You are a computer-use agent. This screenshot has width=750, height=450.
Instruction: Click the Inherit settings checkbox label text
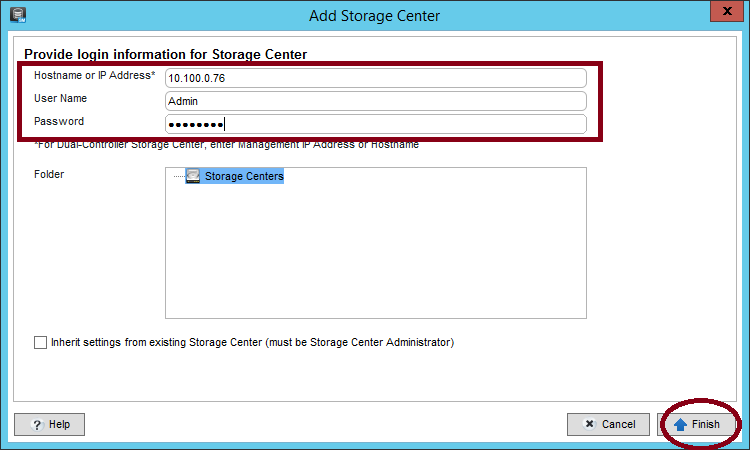coord(252,343)
